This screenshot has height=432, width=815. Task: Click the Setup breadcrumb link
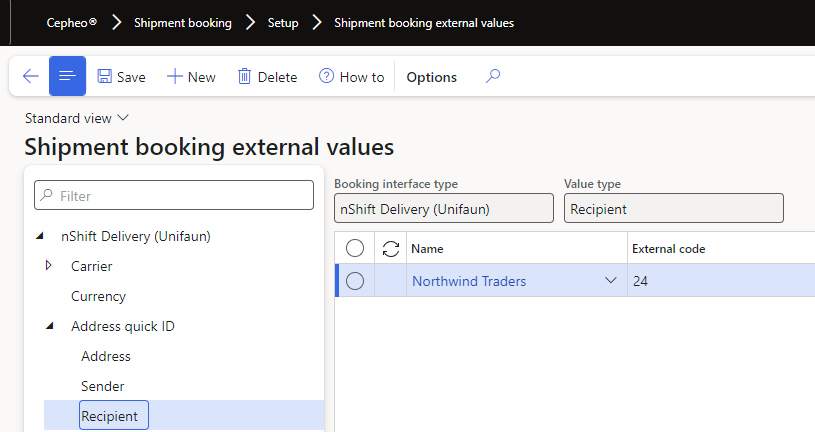pyautogui.click(x=283, y=22)
